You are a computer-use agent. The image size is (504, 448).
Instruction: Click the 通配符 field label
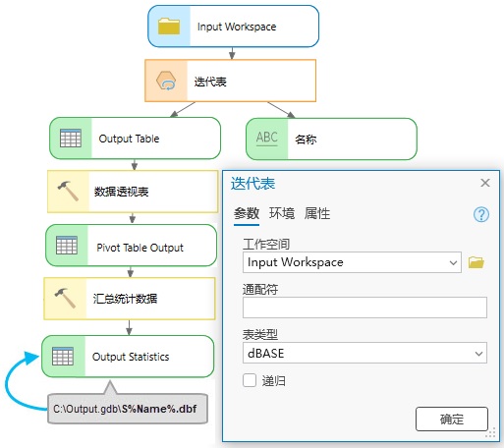tap(260, 290)
